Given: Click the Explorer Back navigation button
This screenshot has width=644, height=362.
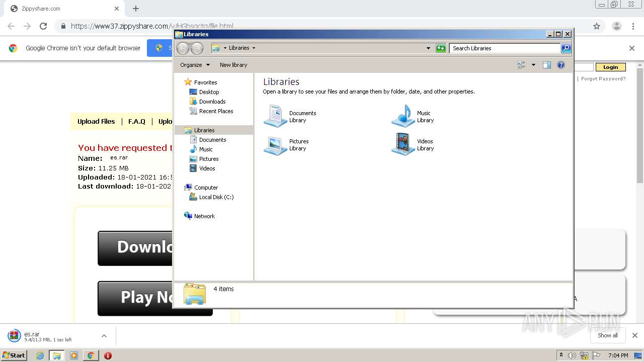Looking at the screenshot, I should 183,48.
